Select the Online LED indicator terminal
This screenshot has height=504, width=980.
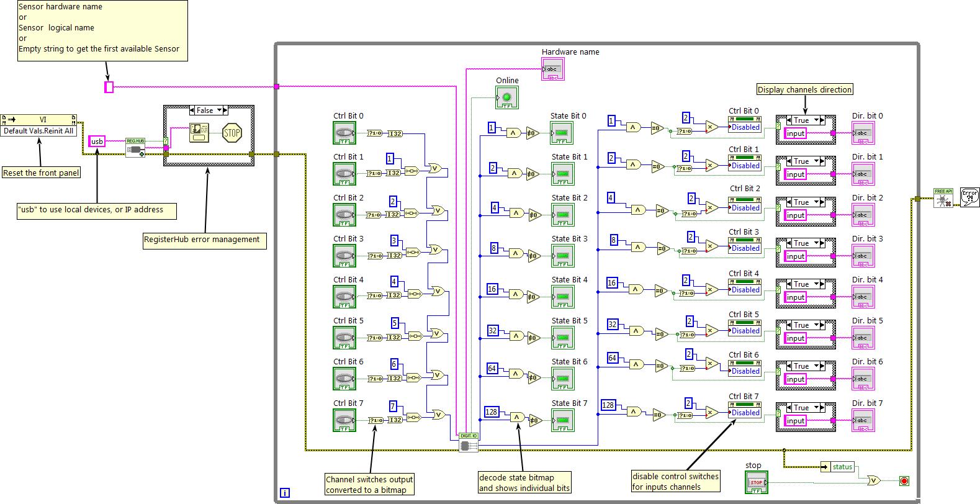tap(506, 97)
